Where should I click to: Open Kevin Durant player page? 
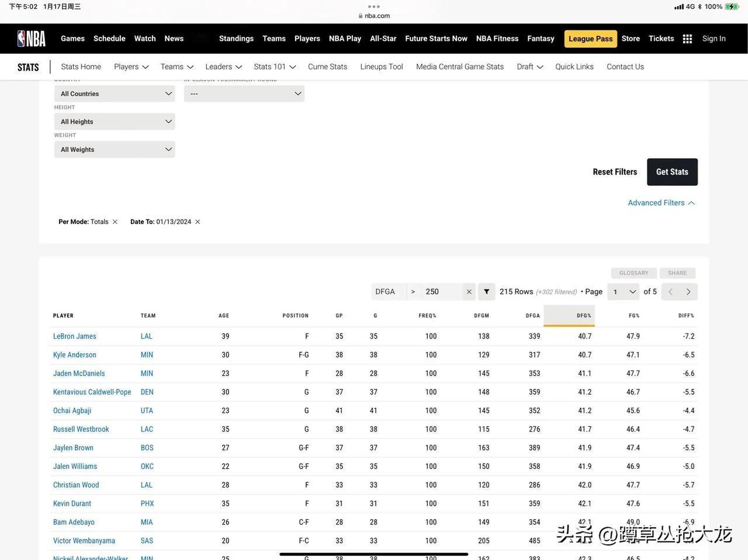(72, 503)
